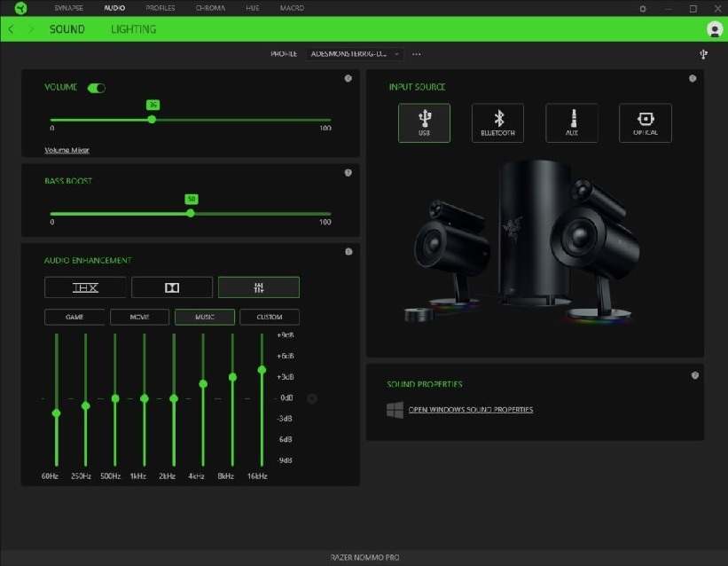Open the Profiles tab

pos(160,8)
